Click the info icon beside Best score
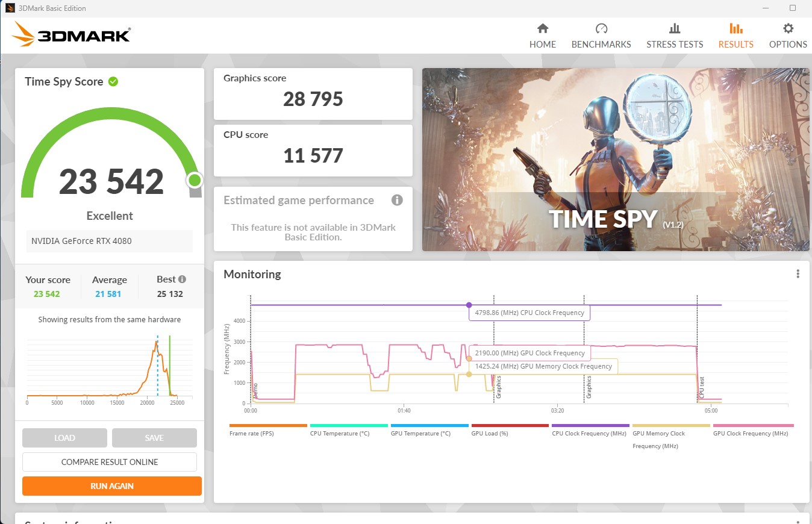 182,279
